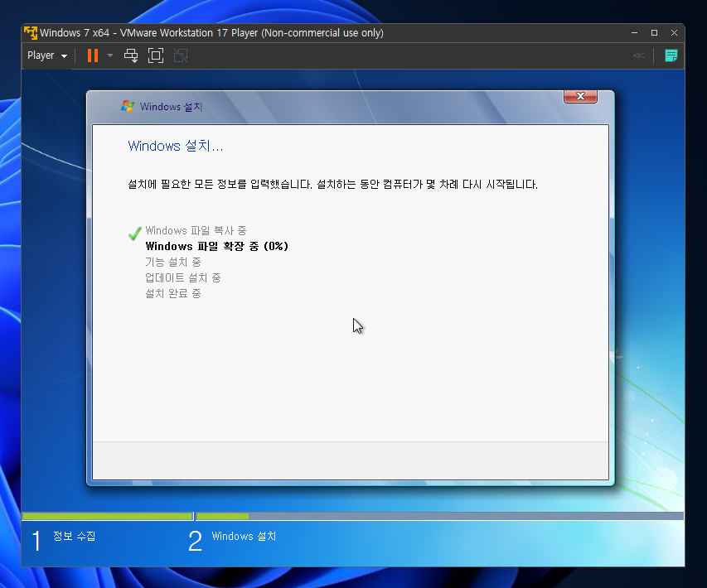707x588 pixels.
Task: Open the Player menu
Action: pos(47,55)
